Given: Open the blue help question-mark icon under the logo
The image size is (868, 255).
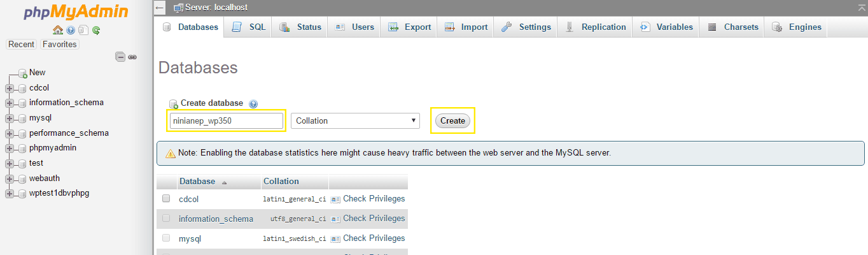Looking at the screenshot, I should point(71,30).
